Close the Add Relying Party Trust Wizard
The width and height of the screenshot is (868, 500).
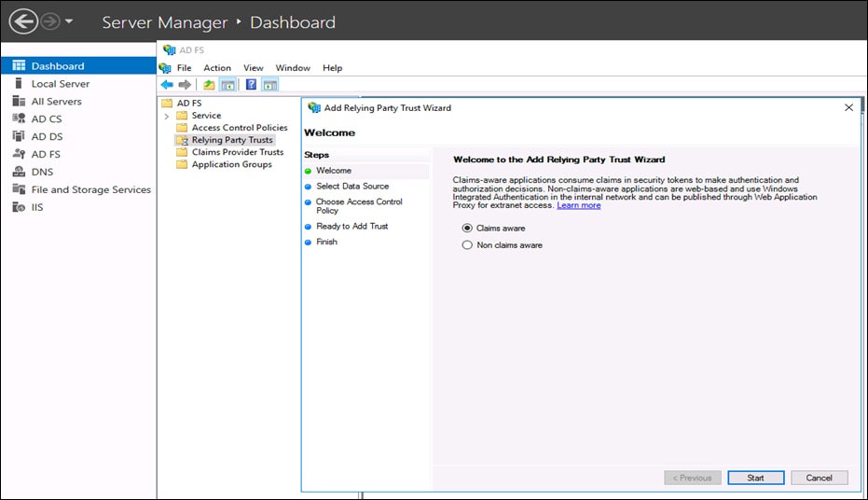(848, 107)
